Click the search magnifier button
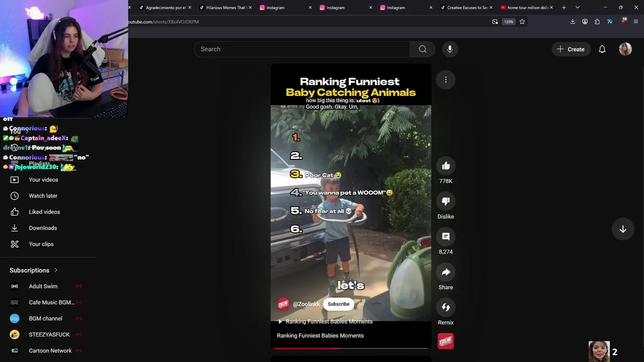The width and height of the screenshot is (644, 362). point(423,49)
